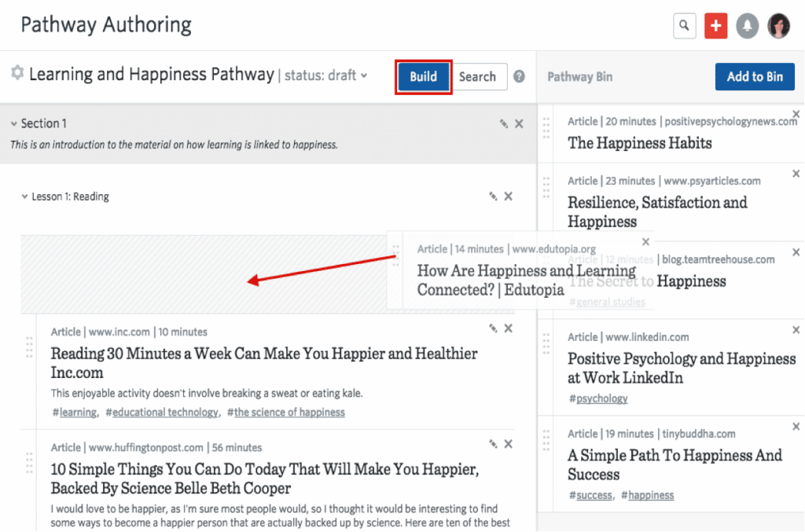The image size is (805, 532).
Task: Collapse Lesson 1: Reading chevron
Action: pyautogui.click(x=24, y=196)
